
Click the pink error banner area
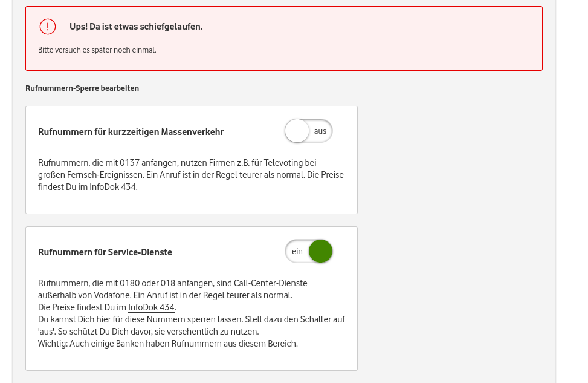[284, 38]
